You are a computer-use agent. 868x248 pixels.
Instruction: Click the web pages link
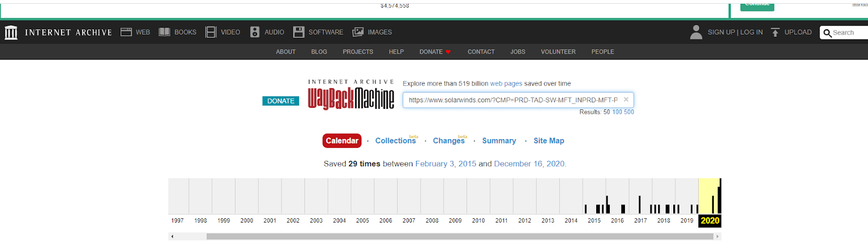click(x=506, y=84)
